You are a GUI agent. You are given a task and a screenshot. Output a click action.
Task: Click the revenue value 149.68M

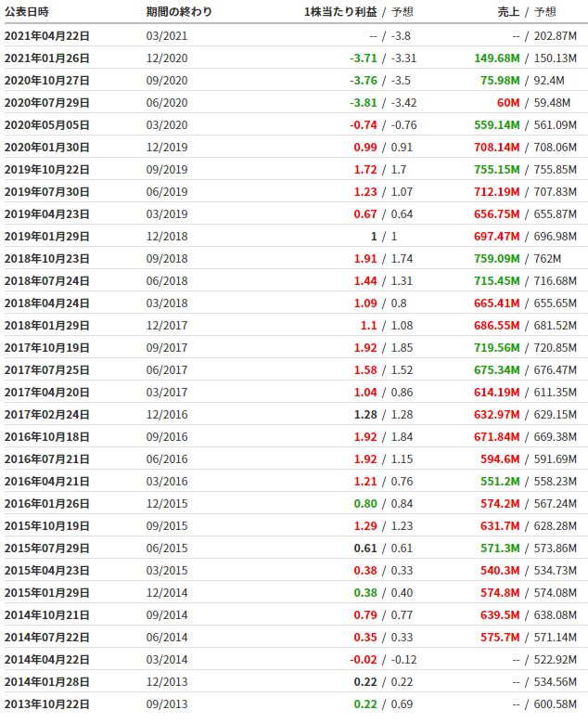[x=497, y=58]
